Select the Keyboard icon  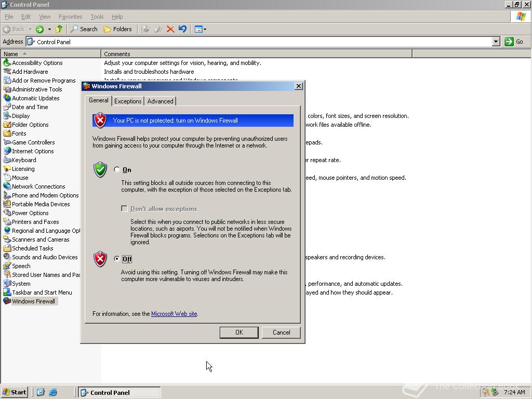pyautogui.click(x=7, y=160)
